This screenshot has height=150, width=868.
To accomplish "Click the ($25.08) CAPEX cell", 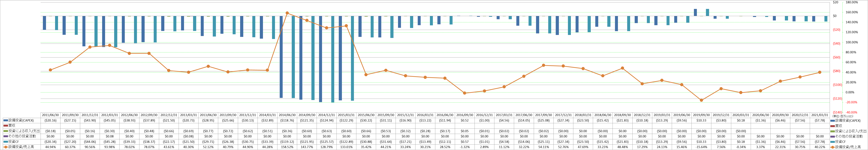I will [544, 120].
